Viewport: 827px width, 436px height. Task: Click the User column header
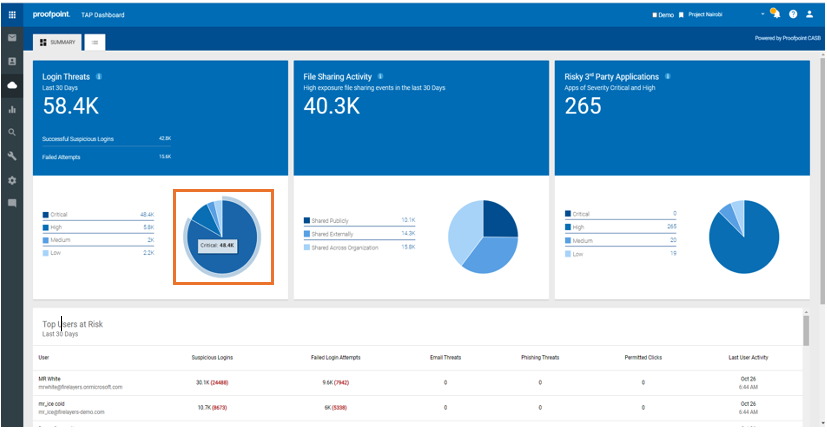click(44, 357)
